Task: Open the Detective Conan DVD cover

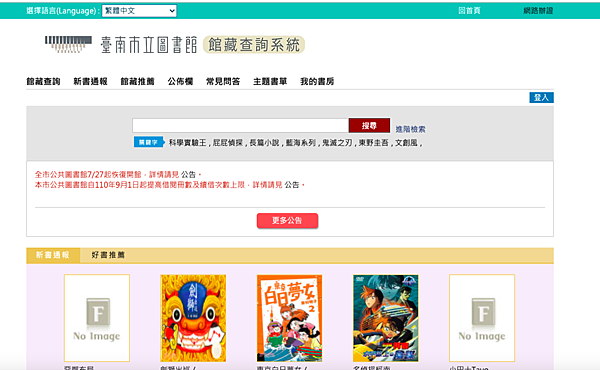Action: pos(386,318)
